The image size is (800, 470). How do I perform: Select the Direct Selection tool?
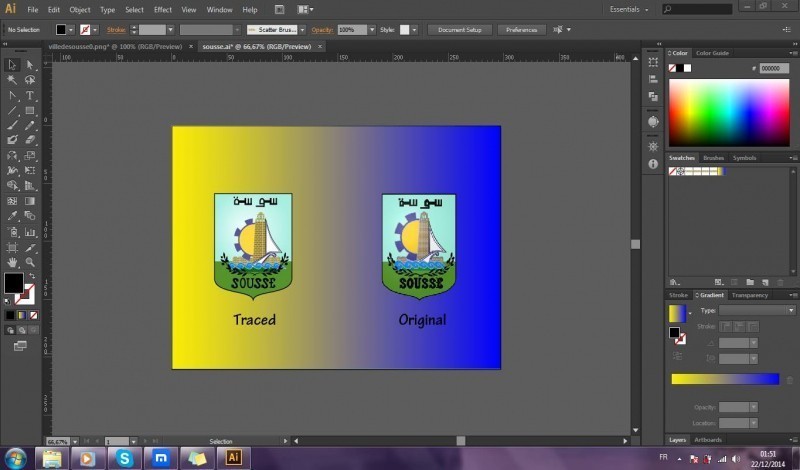tap(30, 65)
